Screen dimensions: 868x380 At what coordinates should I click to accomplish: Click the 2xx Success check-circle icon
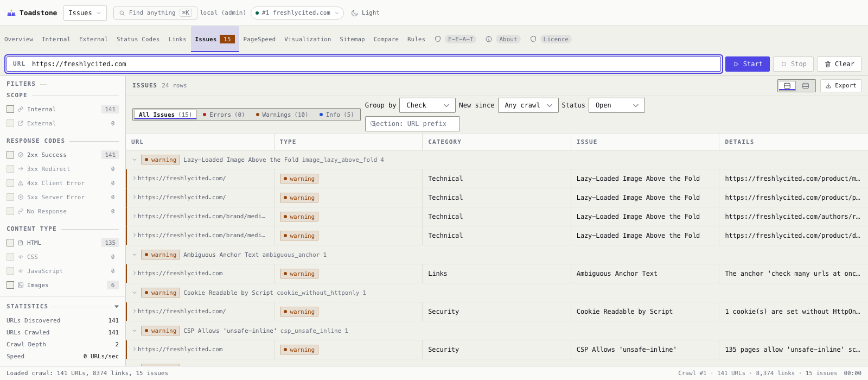click(x=21, y=155)
